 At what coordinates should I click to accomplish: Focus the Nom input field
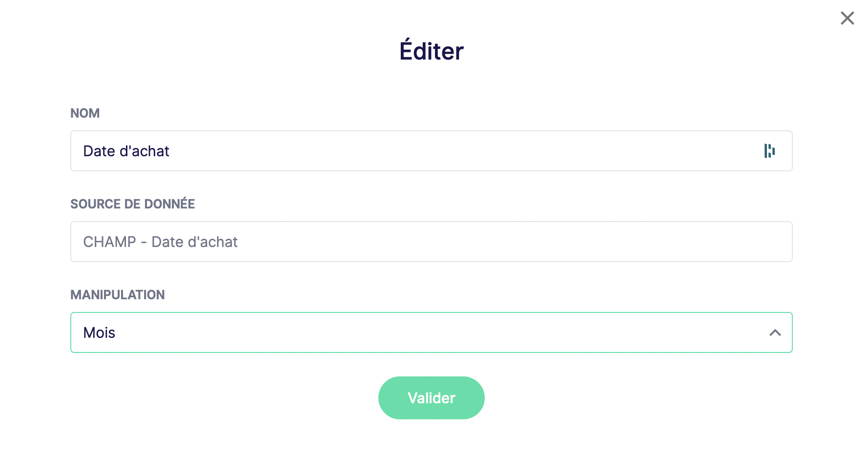(431, 151)
